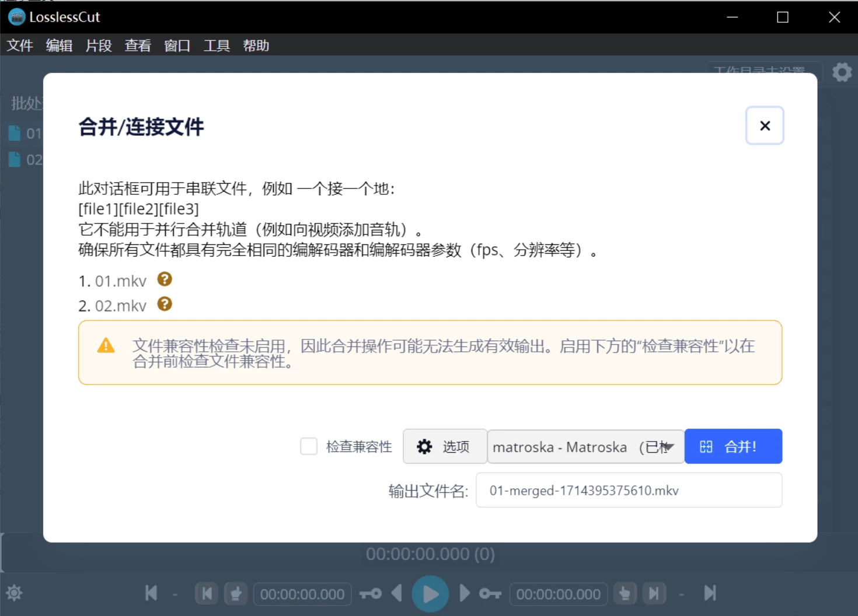Select the 02 file in batch list
Viewport: 858px width, 616px height.
pyautogui.click(x=26, y=159)
